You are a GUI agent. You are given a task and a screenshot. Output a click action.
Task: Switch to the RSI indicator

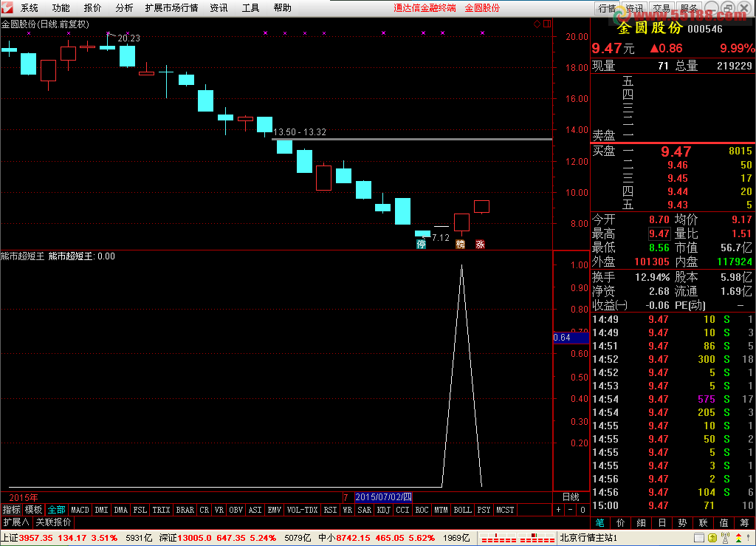coord(330,510)
